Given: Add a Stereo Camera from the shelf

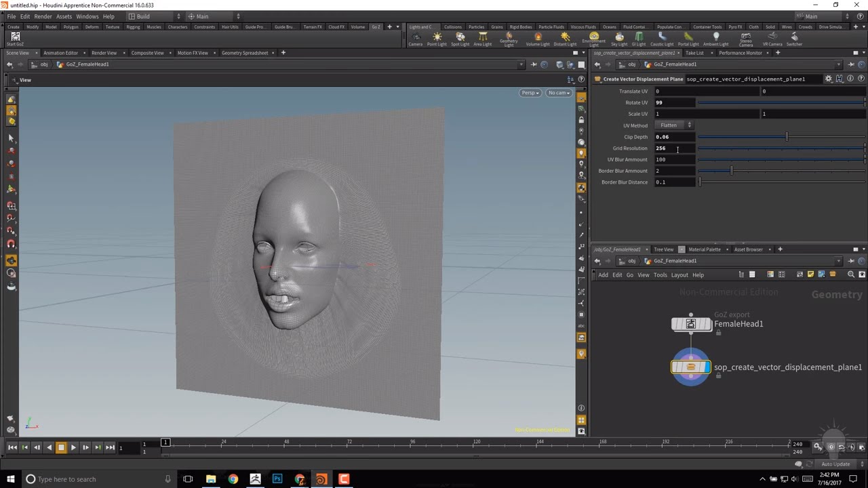Looking at the screenshot, I should click(746, 39).
